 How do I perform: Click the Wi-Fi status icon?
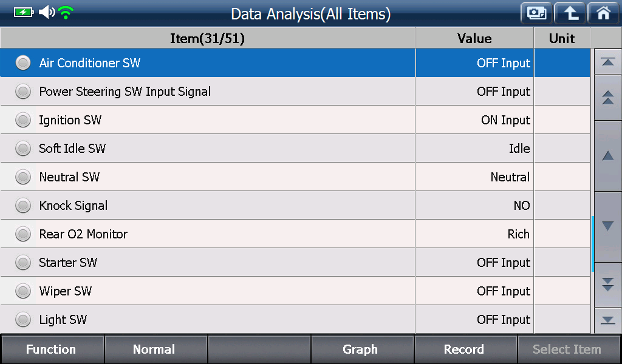coord(66,13)
